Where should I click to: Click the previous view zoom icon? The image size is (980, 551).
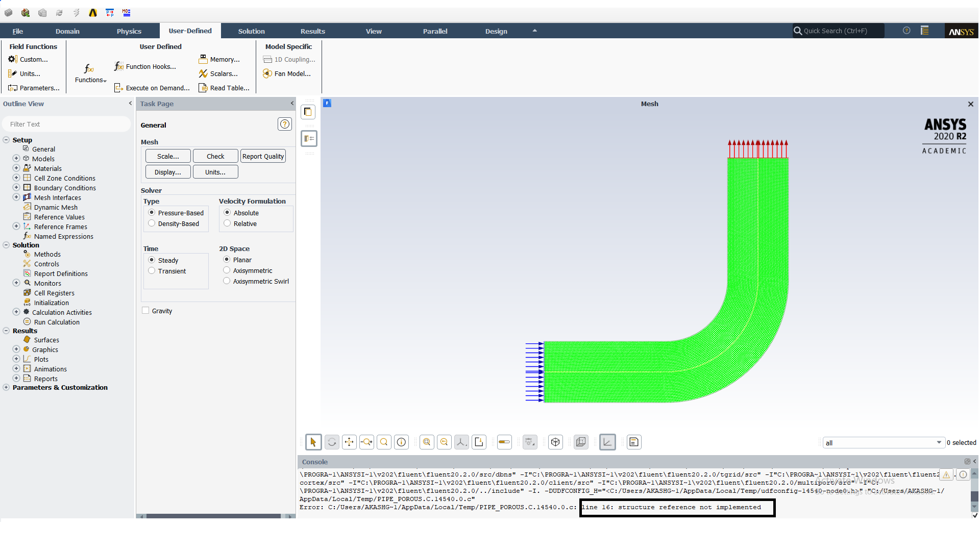pyautogui.click(x=444, y=442)
